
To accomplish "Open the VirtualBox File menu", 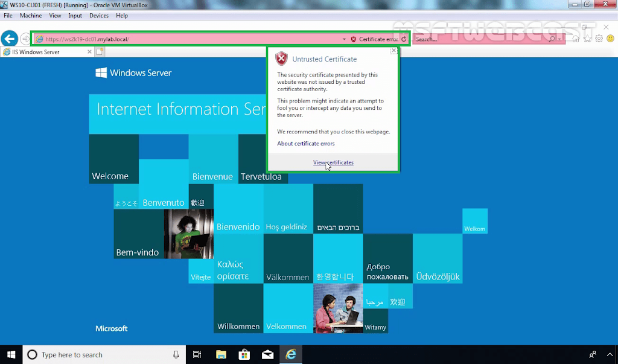I will click(8, 15).
